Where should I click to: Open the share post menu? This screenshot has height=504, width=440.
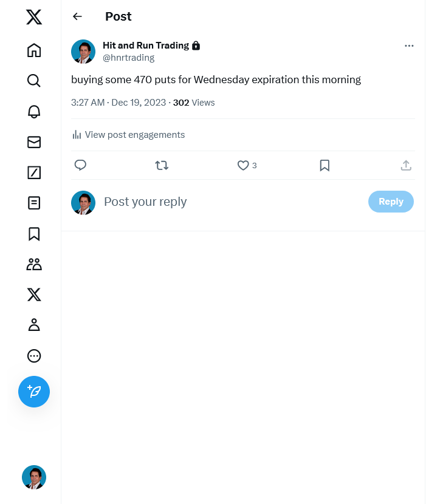coord(406,165)
